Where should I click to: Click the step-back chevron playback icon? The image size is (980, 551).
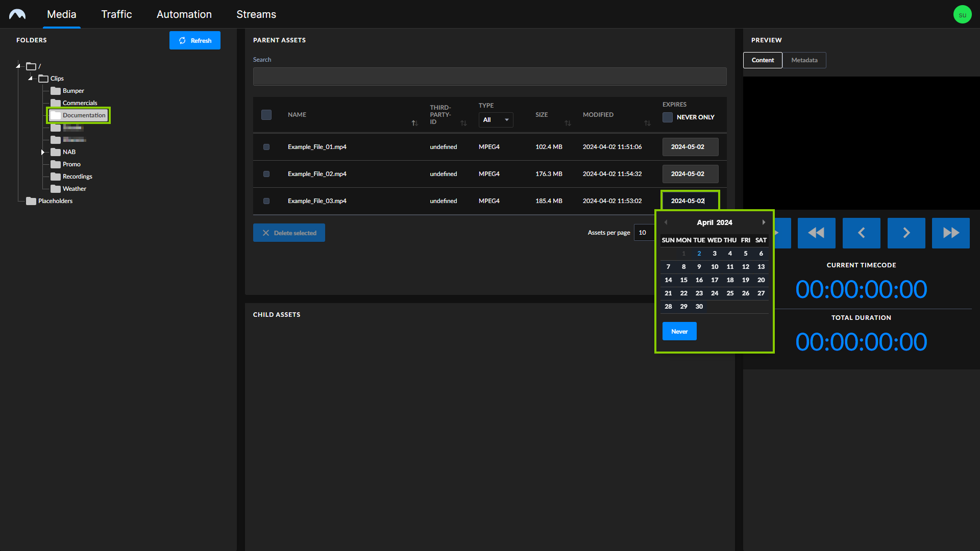(x=862, y=233)
